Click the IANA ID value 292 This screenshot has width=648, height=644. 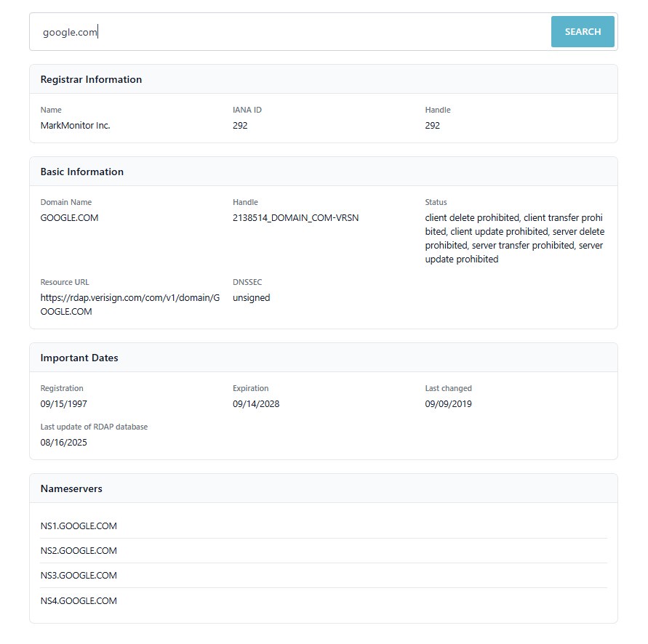coord(240,125)
